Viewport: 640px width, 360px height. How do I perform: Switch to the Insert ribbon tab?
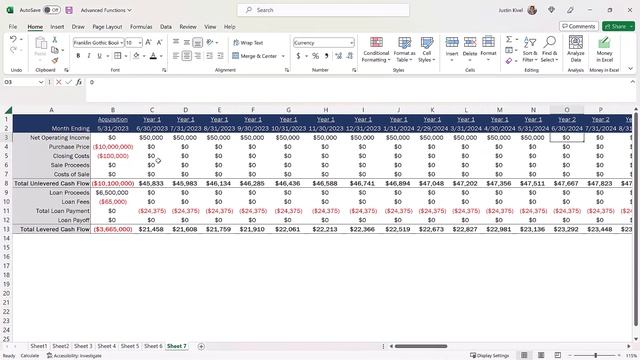[x=57, y=27]
